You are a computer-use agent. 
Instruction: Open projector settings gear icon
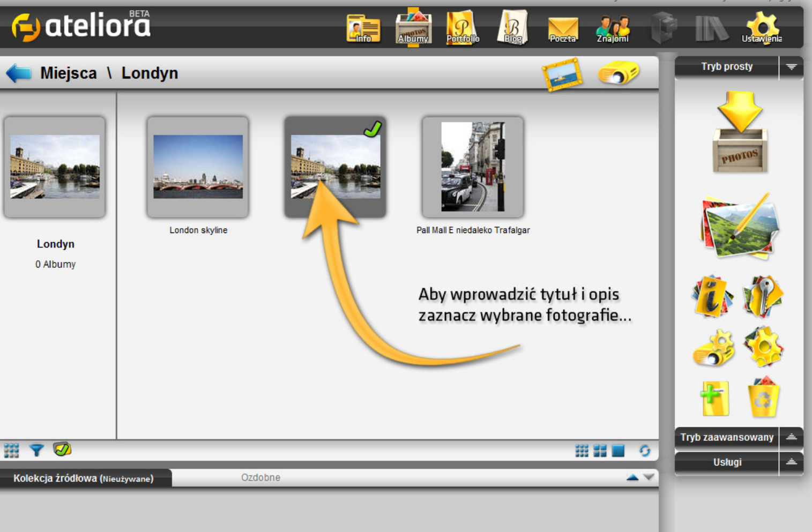pos(713,348)
